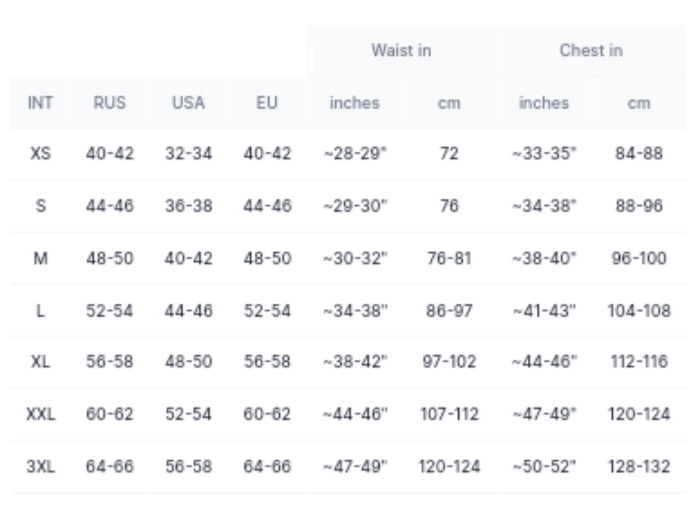
Task: Select the EU column header
Action: click(267, 103)
